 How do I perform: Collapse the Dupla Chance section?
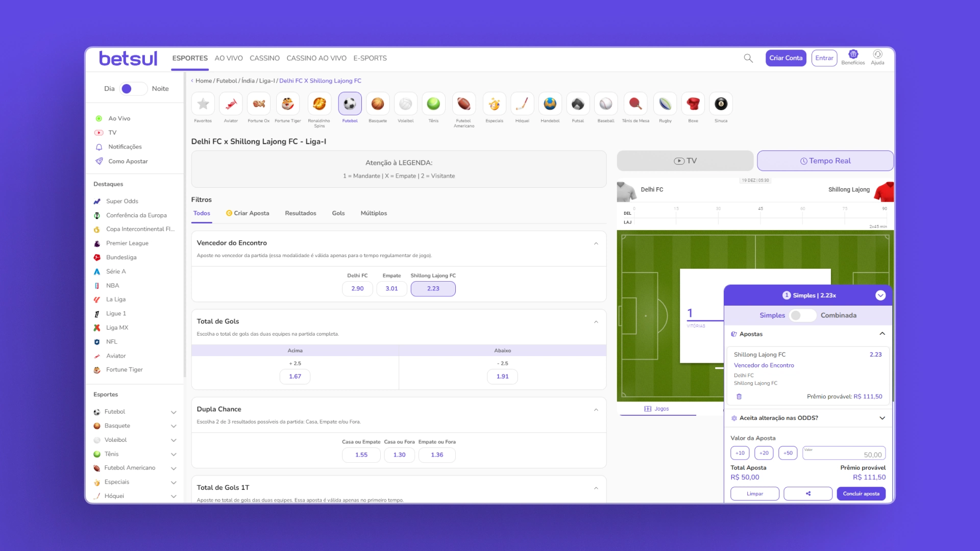(596, 410)
